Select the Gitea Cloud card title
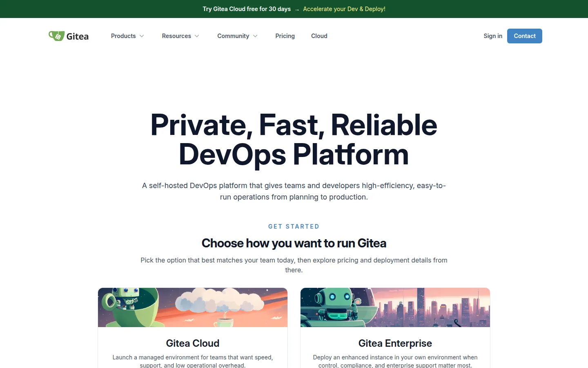The image size is (588, 368). click(193, 343)
